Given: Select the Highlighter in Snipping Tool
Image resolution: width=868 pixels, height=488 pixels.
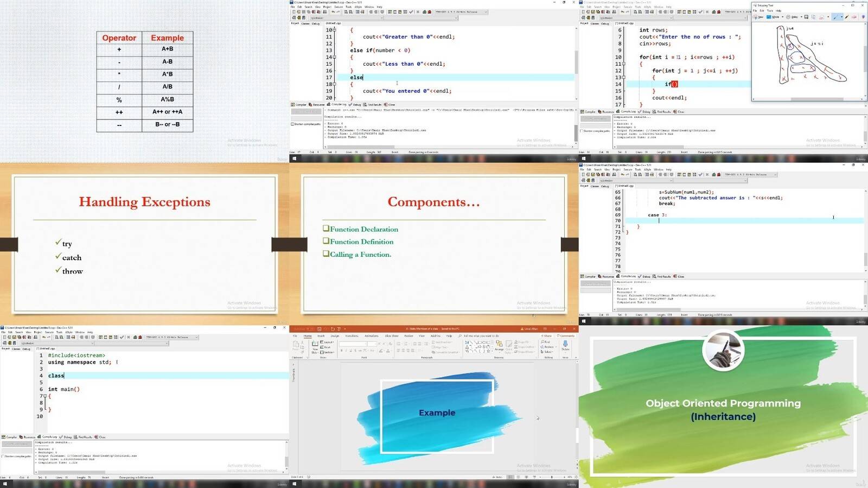Looking at the screenshot, I should click(847, 17).
